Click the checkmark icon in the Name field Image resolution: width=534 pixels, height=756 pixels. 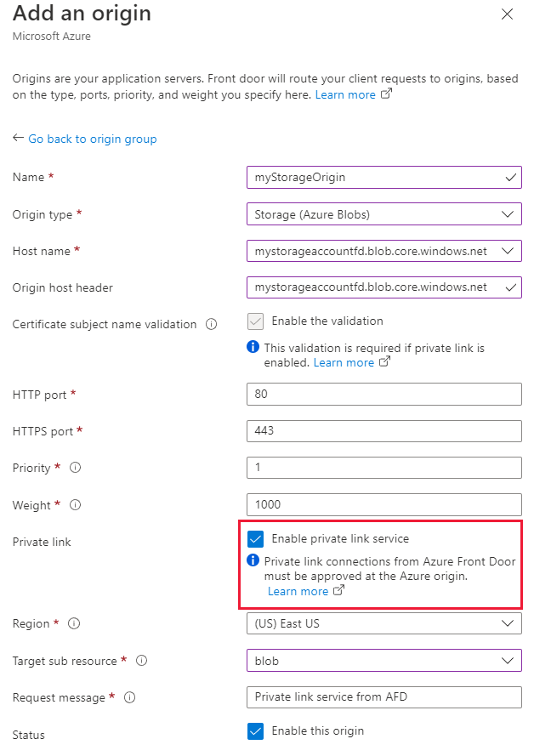click(511, 177)
